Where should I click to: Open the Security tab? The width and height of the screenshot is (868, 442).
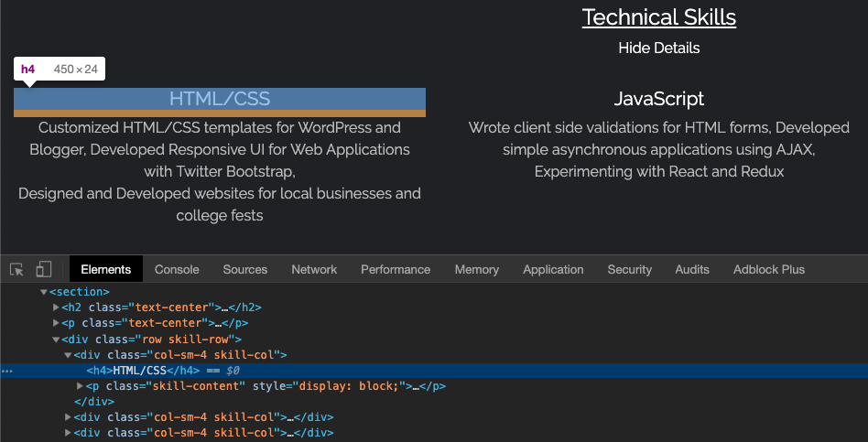(629, 269)
